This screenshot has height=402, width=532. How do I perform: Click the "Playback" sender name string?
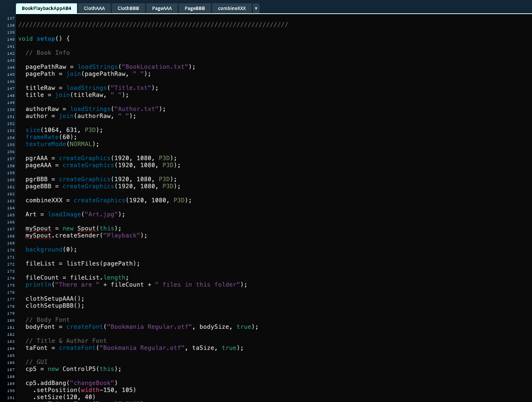pyautogui.click(x=122, y=236)
